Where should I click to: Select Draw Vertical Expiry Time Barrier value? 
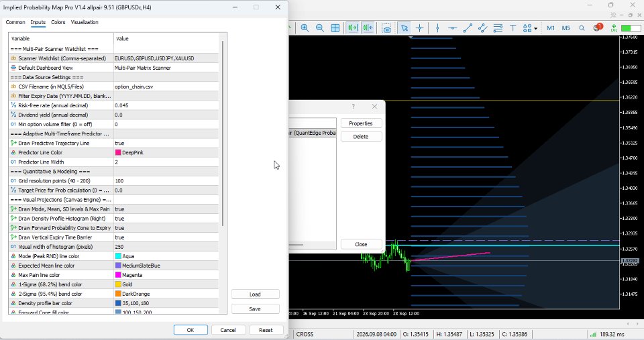166,237
